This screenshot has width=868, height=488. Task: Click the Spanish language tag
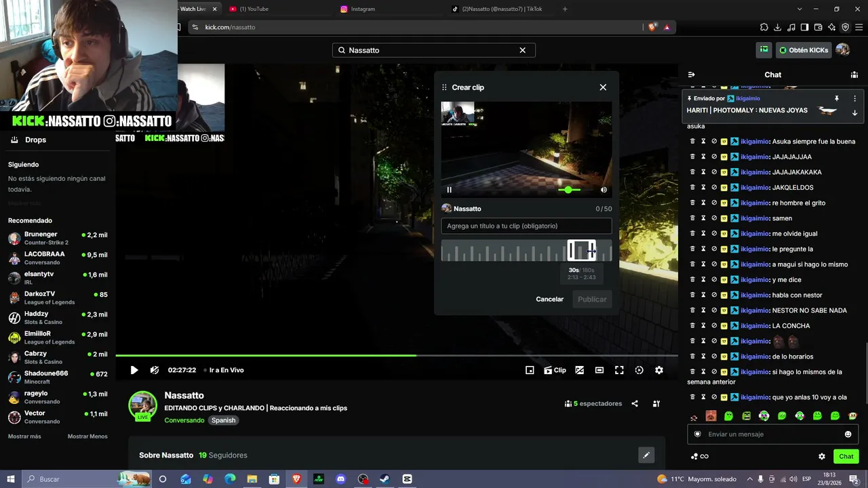click(223, 420)
